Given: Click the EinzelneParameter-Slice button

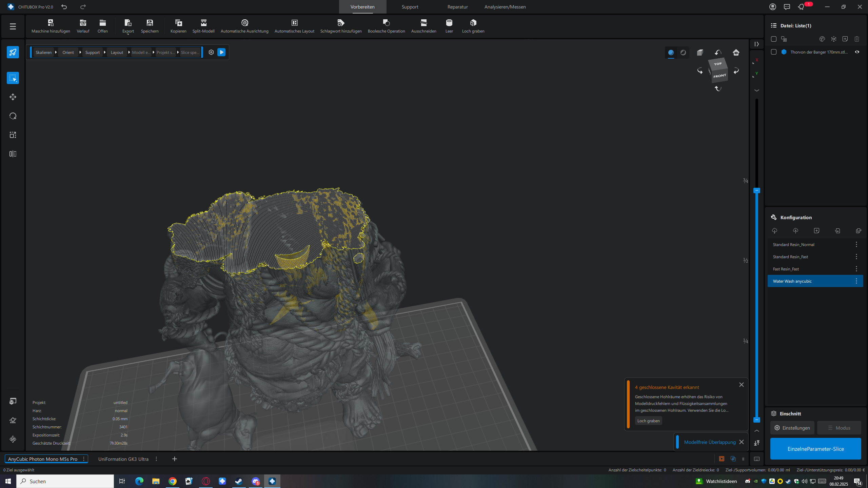Looking at the screenshot, I should [815, 449].
